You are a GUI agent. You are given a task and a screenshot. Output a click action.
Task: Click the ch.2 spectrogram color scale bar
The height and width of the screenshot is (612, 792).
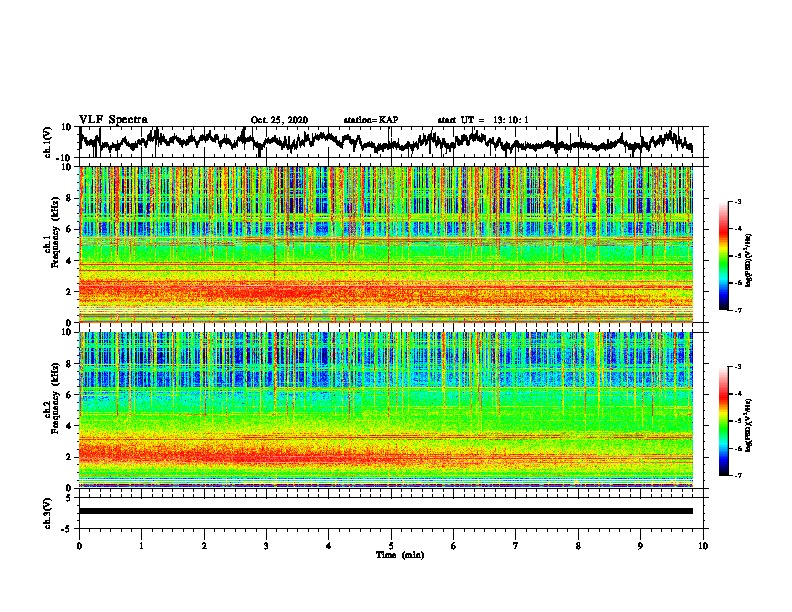tap(723, 421)
